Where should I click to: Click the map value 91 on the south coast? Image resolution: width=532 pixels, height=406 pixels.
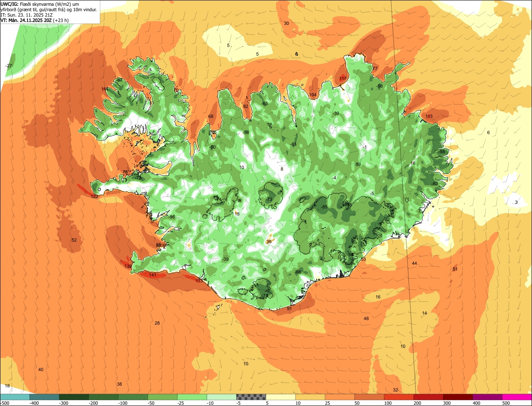click(289, 308)
